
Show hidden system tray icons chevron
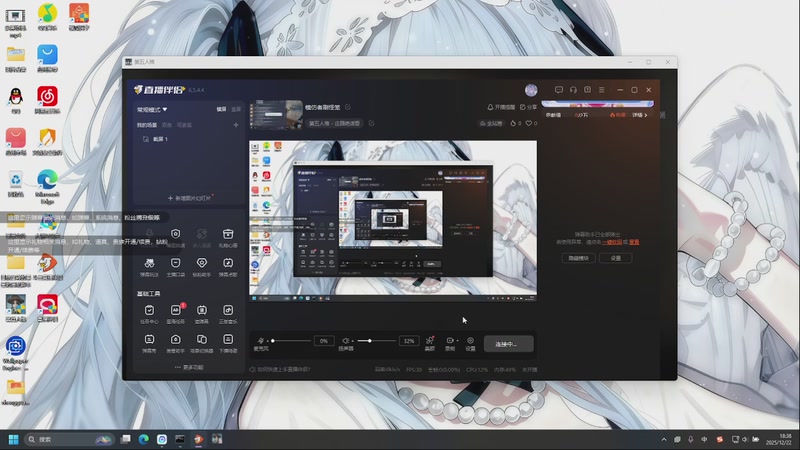(x=664, y=439)
